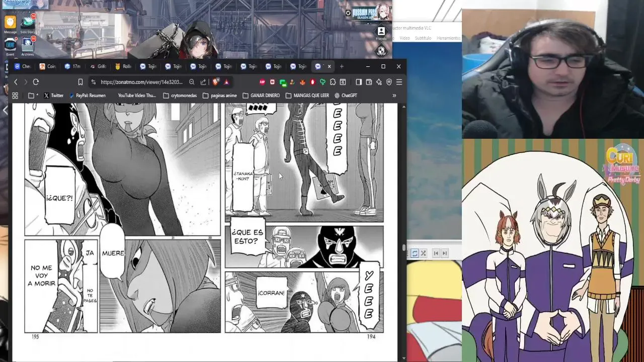This screenshot has width=644, height=362.
Task: Open a new browser tab with plus button
Action: [342, 66]
